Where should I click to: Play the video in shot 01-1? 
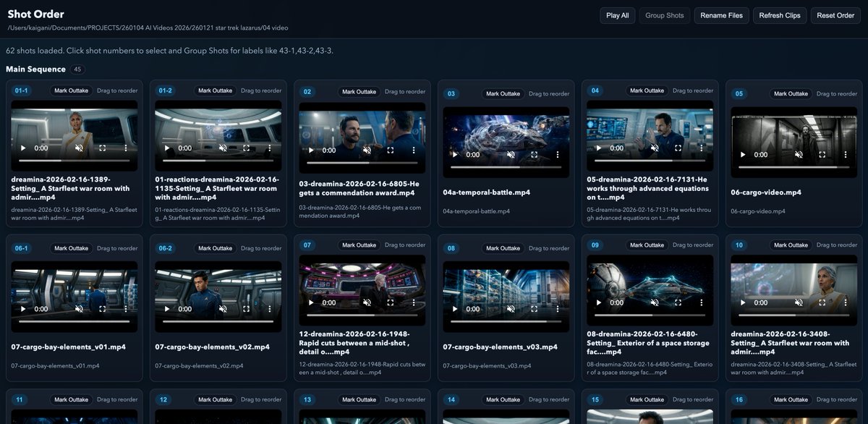pos(23,148)
